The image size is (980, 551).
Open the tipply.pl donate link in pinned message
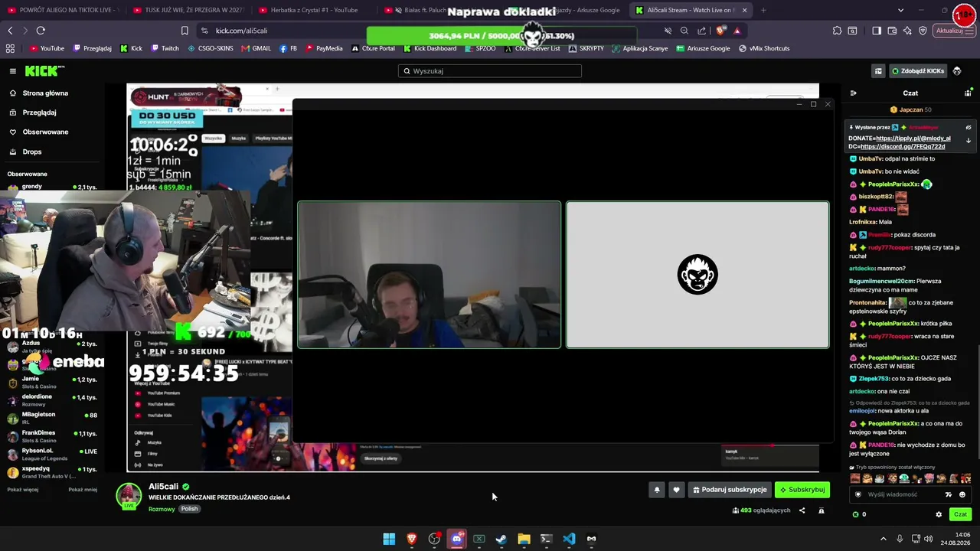click(913, 139)
